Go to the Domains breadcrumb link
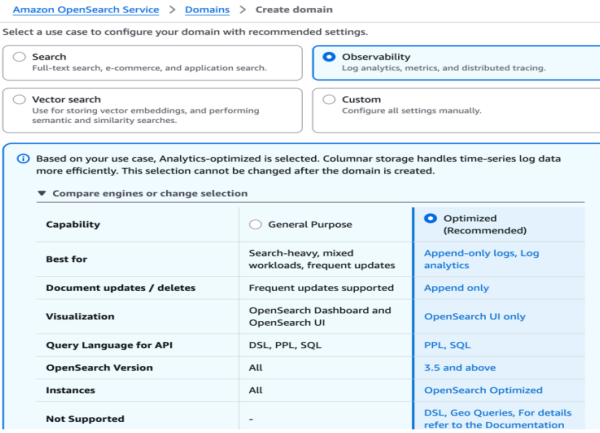The width and height of the screenshot is (600, 433). (207, 10)
